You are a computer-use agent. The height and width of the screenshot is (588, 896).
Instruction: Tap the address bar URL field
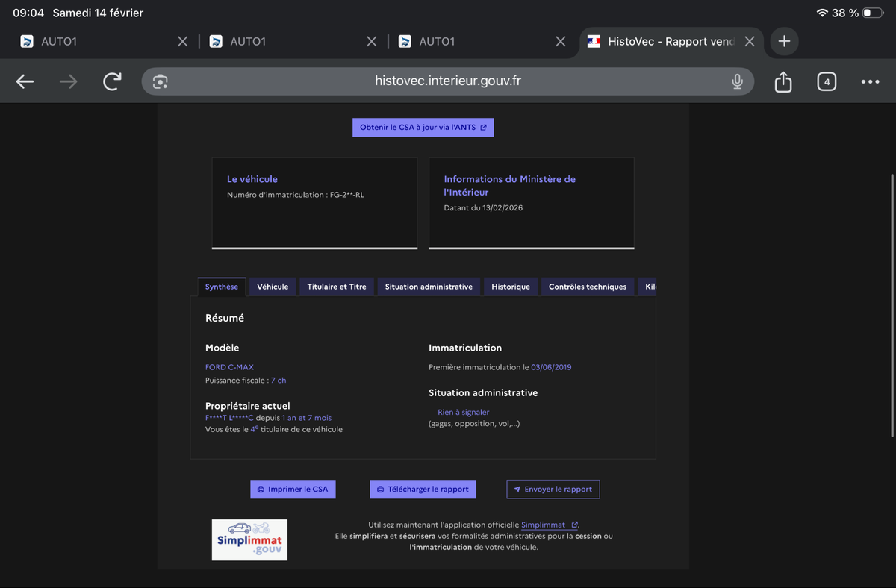coord(448,81)
